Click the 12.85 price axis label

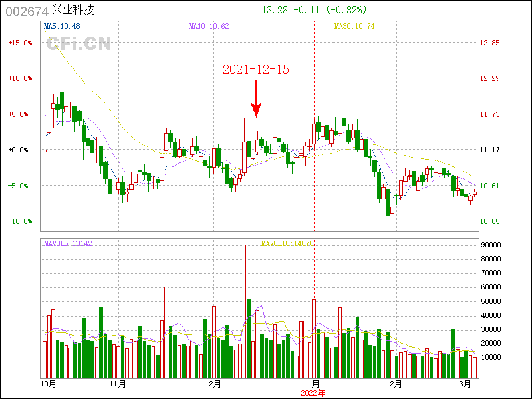point(490,43)
